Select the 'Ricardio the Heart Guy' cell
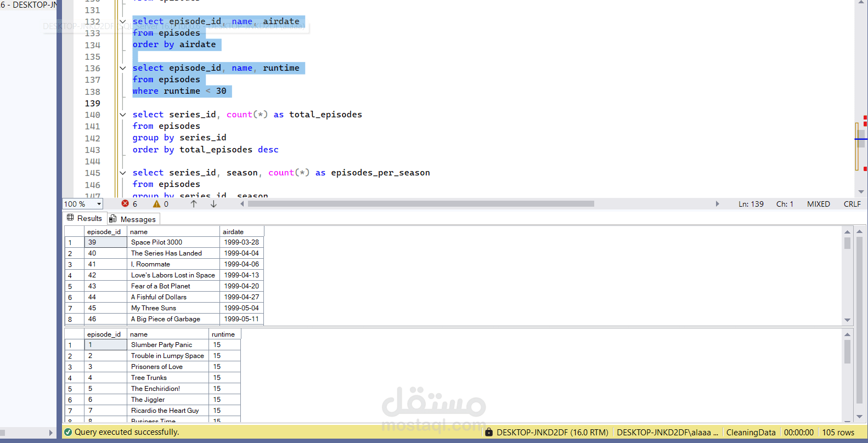 168,411
